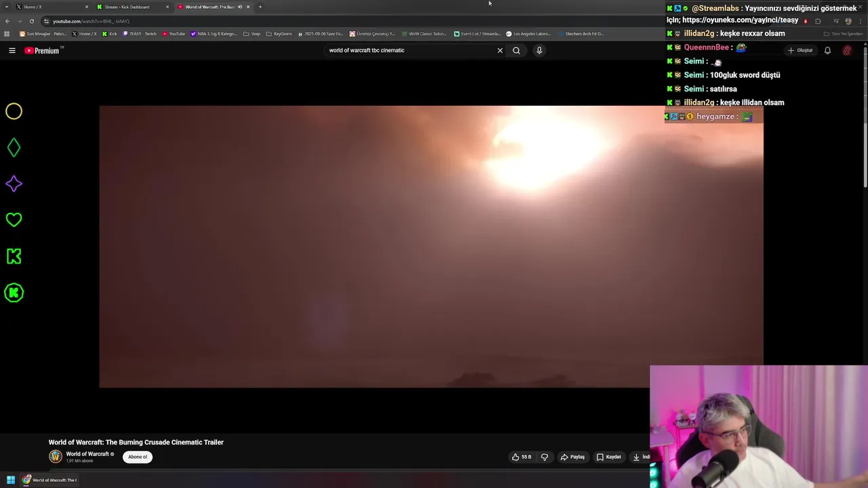Open the YouTube hamburger guide menu
868x488 pixels.
click(12, 50)
